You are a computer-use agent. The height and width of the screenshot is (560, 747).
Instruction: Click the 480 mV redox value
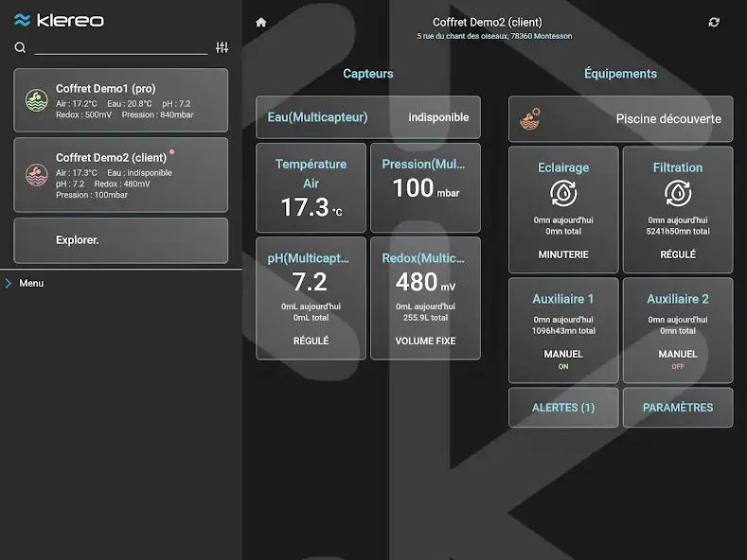(x=425, y=282)
